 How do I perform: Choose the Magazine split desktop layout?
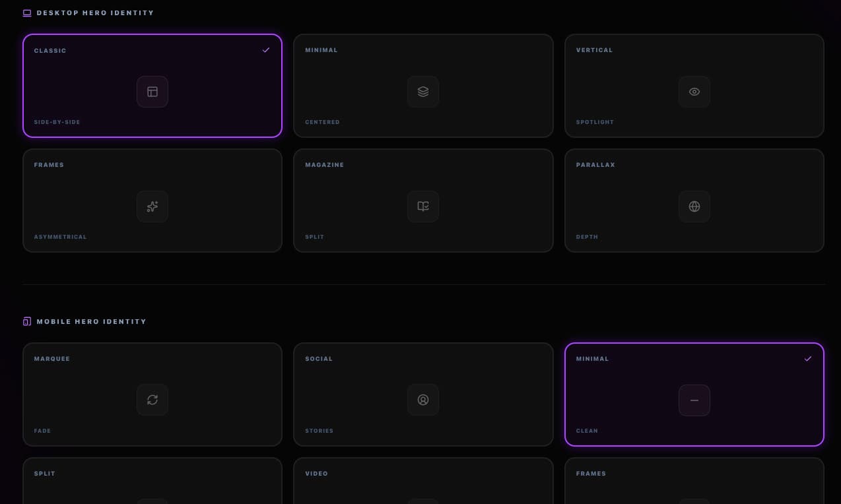[423, 201]
